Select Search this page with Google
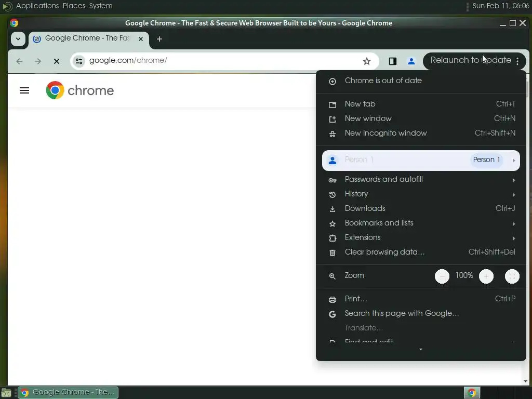The width and height of the screenshot is (532, 399). tap(421, 314)
